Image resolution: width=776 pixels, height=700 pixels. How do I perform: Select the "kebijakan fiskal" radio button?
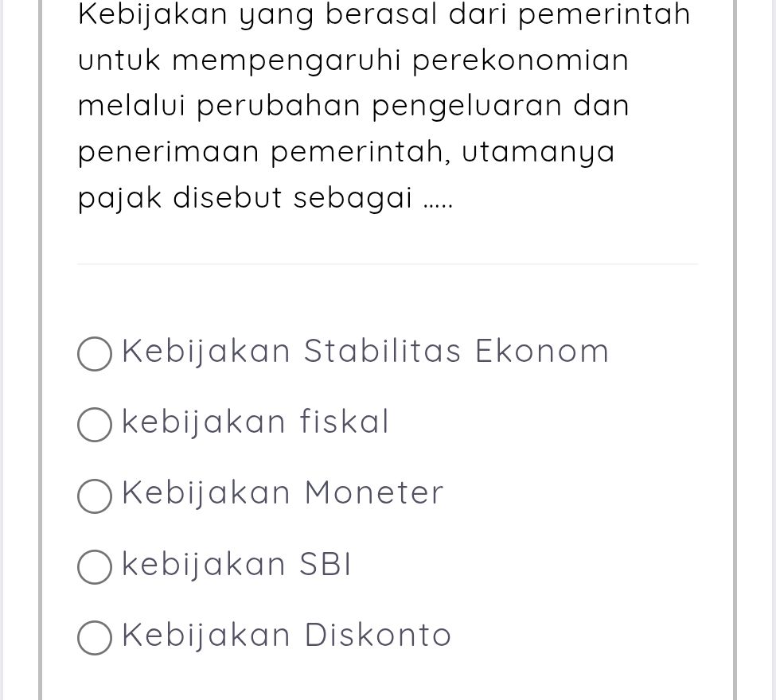pyautogui.click(x=94, y=424)
